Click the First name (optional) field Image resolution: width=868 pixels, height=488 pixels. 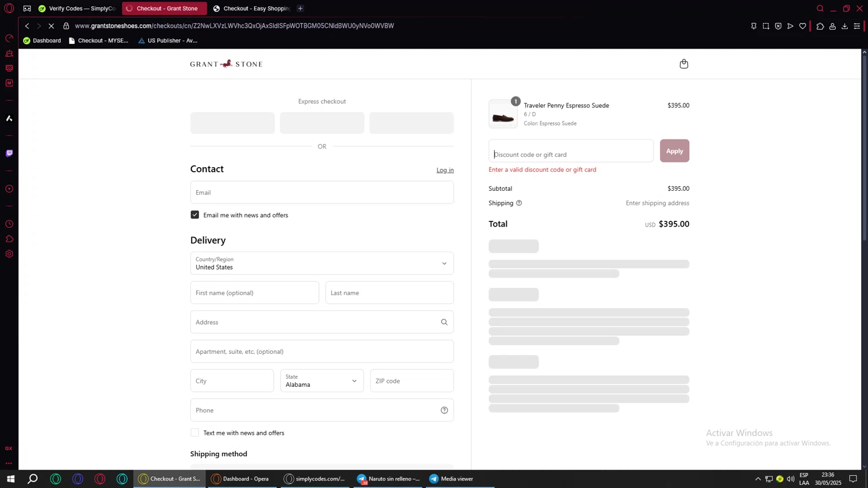coord(255,293)
